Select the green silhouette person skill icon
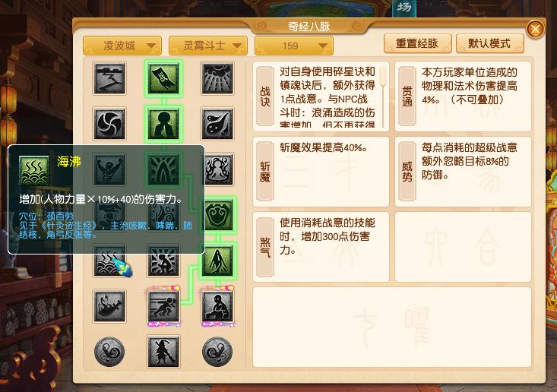The height and width of the screenshot is (392, 557). coord(163,124)
